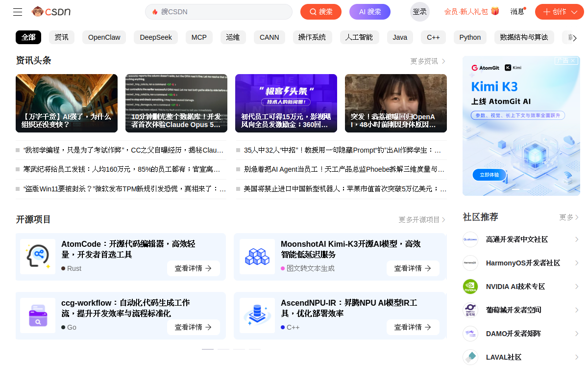The image size is (588, 368).
Task: Select the MCP tab
Action: (x=199, y=37)
